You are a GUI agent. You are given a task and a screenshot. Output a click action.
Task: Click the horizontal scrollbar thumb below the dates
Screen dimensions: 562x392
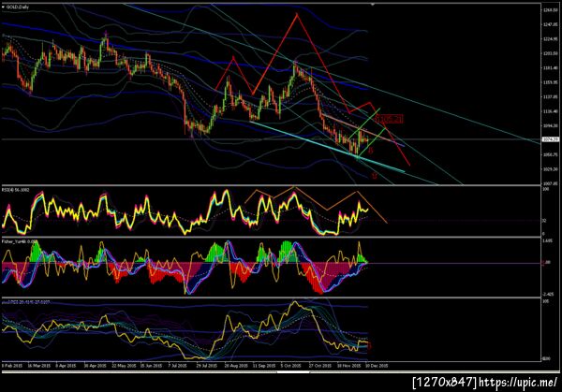[x=293, y=372]
